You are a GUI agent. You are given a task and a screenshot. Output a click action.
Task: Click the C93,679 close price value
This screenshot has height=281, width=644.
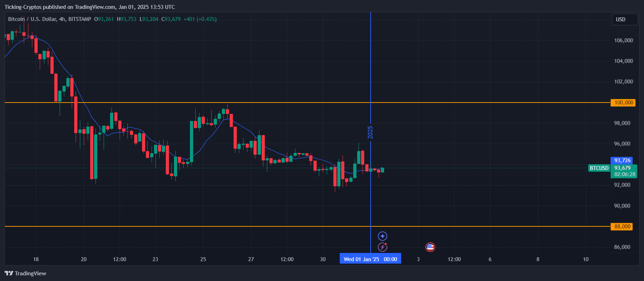coord(171,19)
